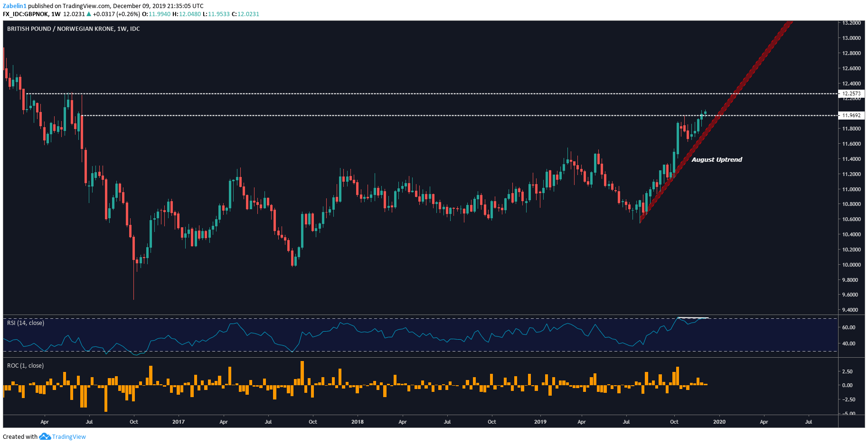Click the close value C:12.0231 in header
The width and height of the screenshot is (868, 445).
245,14
